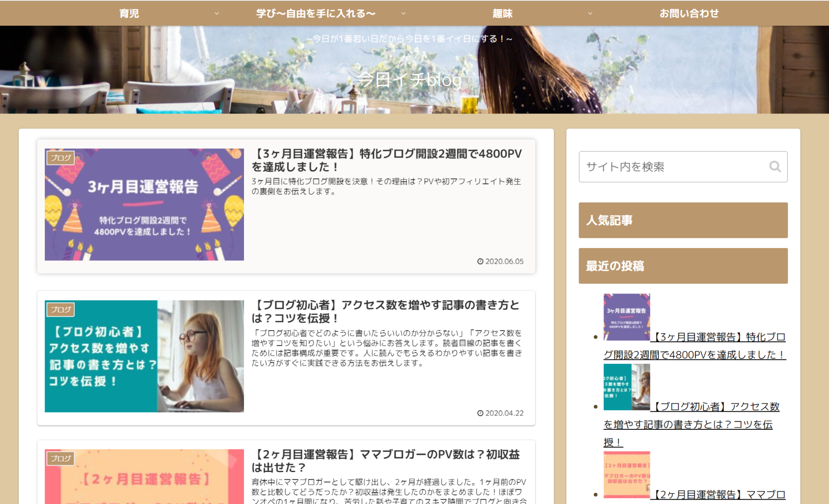Click the 2020.04.22 date text
Screen dimensions: 829x504
tap(504, 413)
